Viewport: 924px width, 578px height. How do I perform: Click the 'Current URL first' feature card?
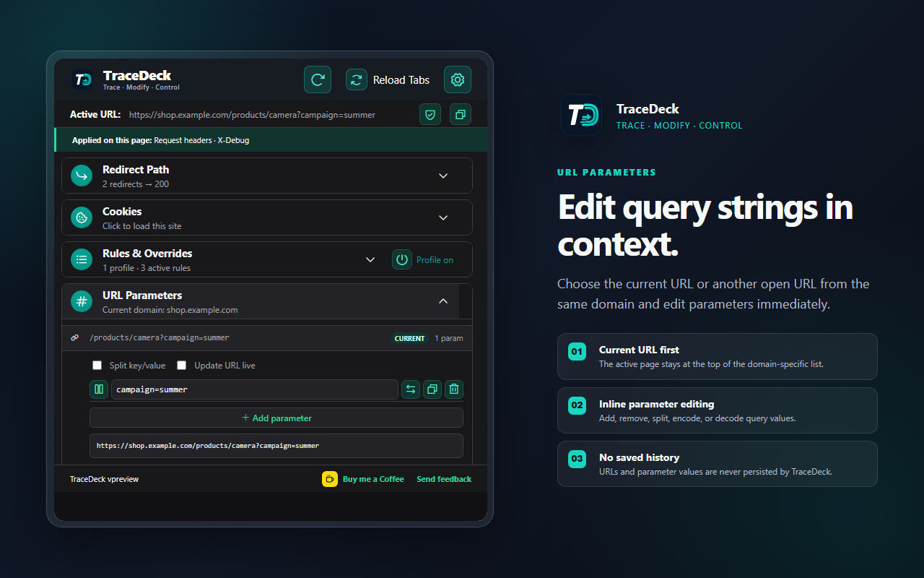tap(718, 356)
